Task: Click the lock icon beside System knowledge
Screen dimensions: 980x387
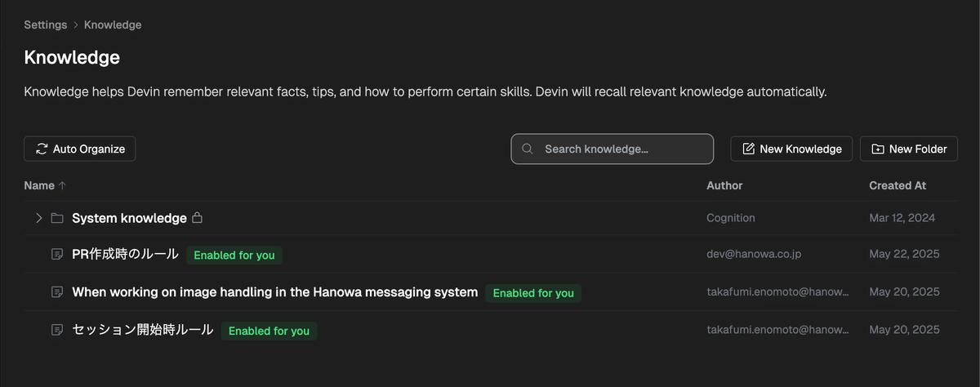Action: coord(197,219)
